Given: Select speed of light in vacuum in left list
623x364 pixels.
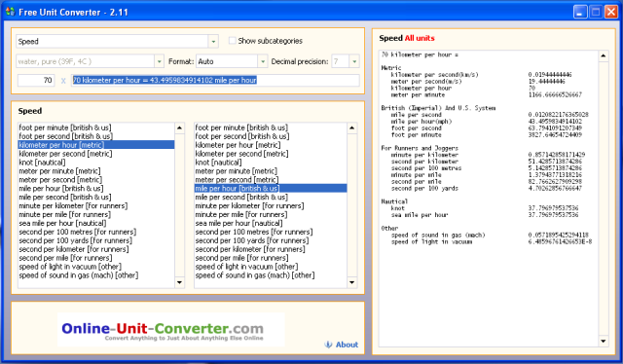Looking at the screenshot, I should pyautogui.click(x=96, y=267).
